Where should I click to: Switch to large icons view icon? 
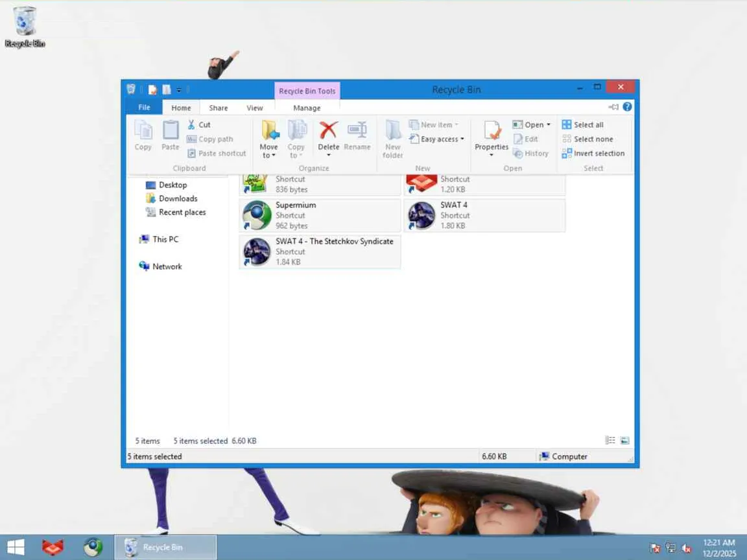625,441
